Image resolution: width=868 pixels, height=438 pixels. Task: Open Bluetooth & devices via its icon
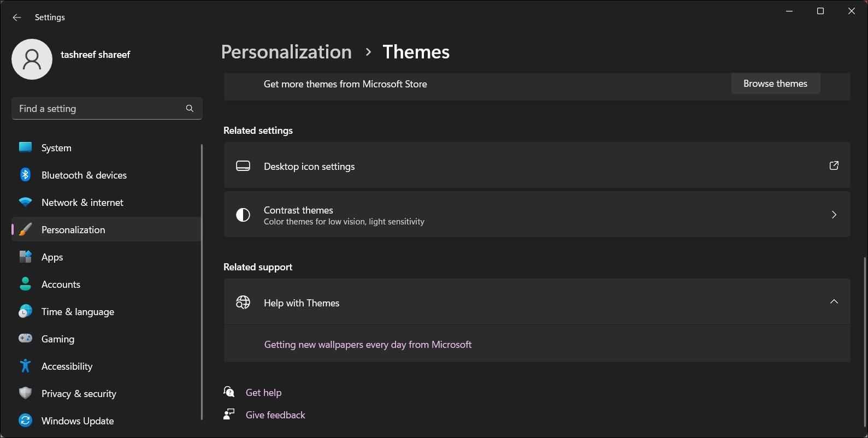point(25,175)
